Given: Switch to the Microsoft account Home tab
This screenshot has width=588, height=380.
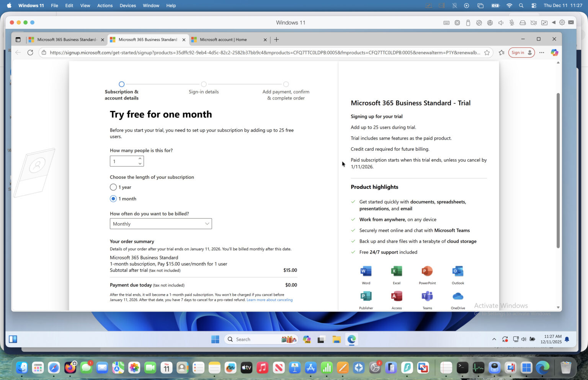Looking at the screenshot, I should coord(224,39).
